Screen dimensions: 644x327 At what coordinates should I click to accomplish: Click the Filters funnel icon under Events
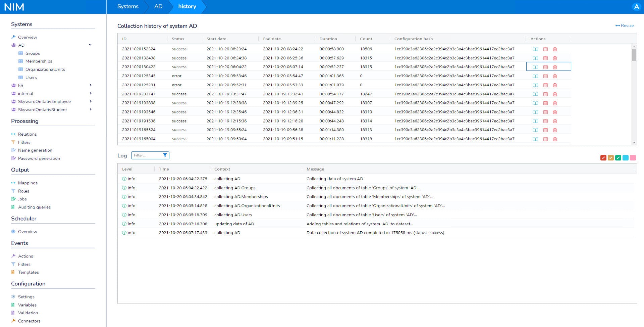coord(13,264)
